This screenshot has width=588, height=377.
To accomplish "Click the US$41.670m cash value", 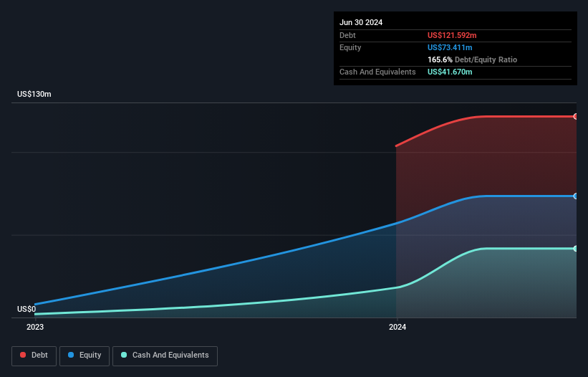I will click(450, 72).
